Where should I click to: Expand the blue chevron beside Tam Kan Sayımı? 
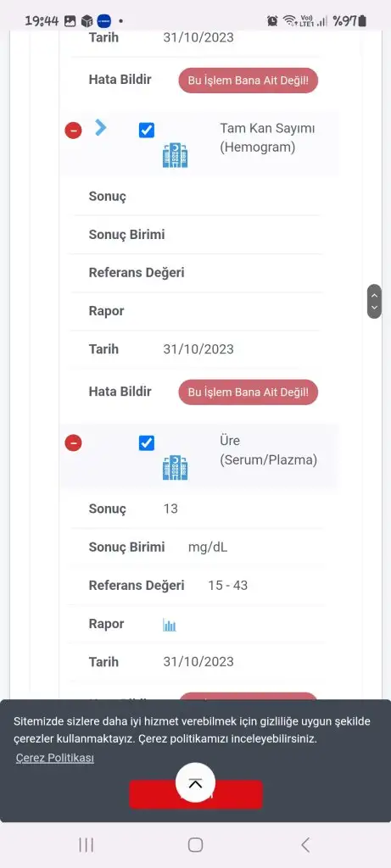tap(100, 127)
